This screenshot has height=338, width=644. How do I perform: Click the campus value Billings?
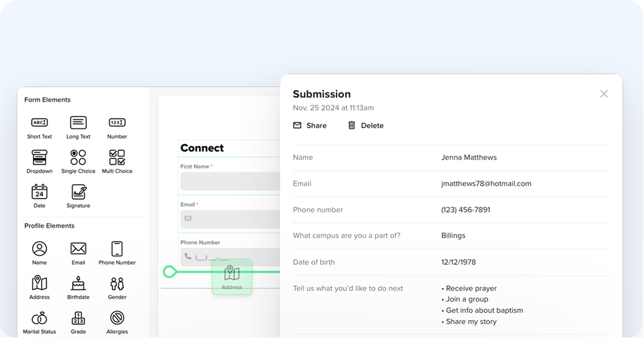click(x=453, y=235)
